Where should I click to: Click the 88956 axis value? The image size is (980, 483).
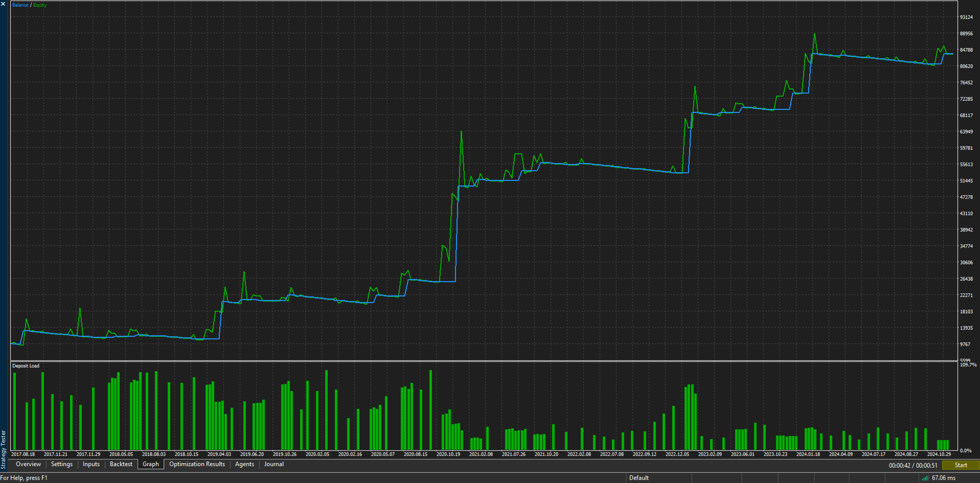click(x=966, y=34)
